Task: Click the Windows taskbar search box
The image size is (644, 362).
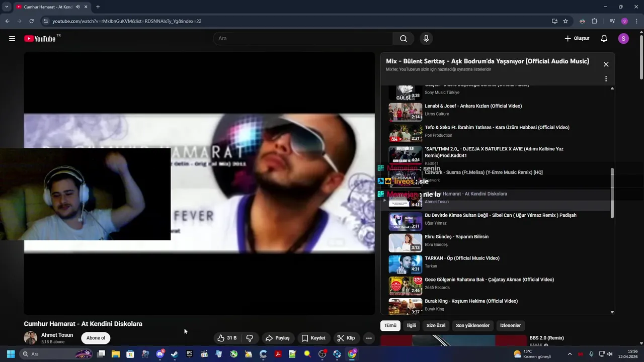Action: coord(57,354)
